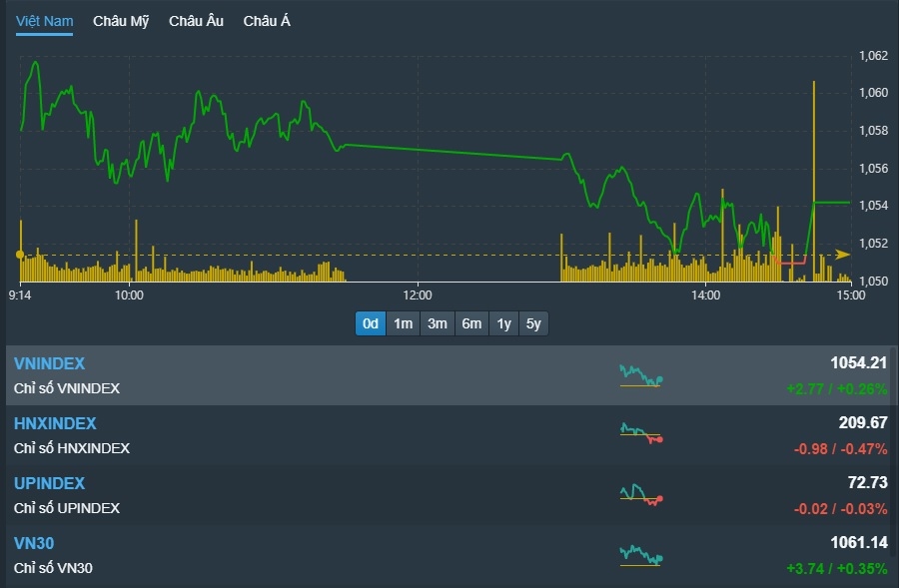Open the Châu Mỹ tab
Viewport: 899px width, 588px height.
coord(121,21)
